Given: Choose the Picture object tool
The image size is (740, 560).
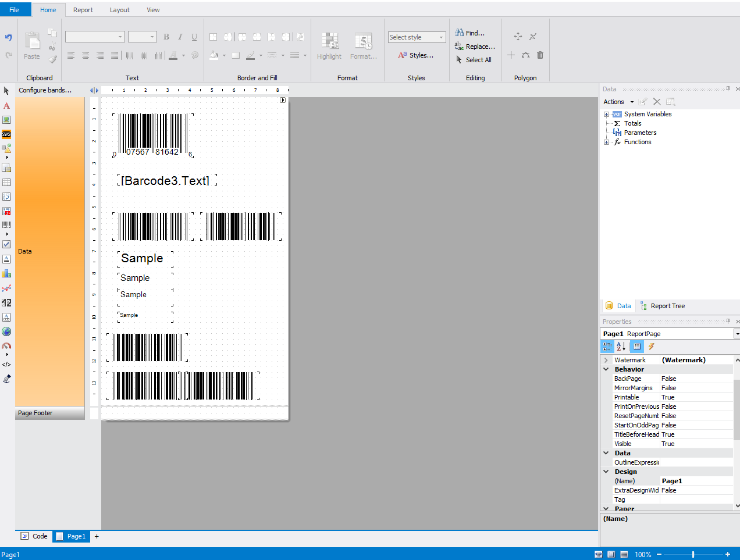Looking at the screenshot, I should pyautogui.click(x=6, y=120).
